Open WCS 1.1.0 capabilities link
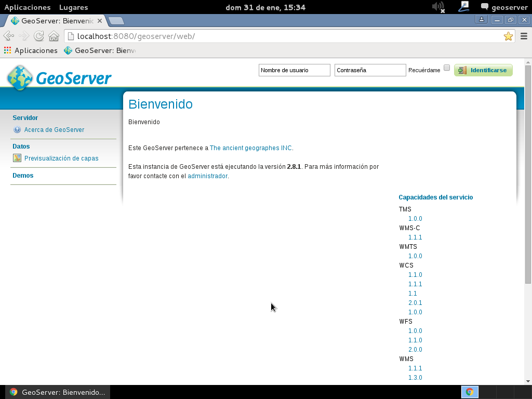The width and height of the screenshot is (532, 399). click(x=415, y=274)
